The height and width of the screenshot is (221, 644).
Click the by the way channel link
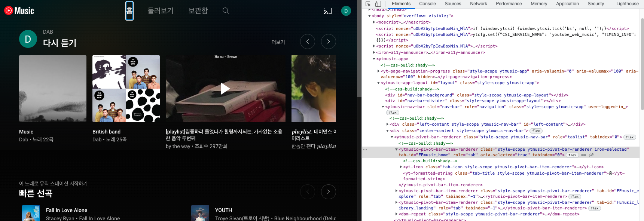tap(178, 146)
